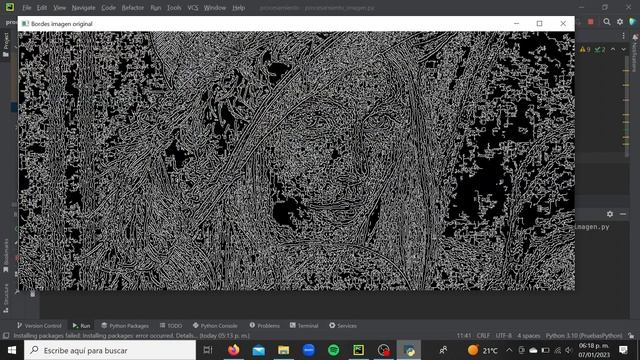Hide the Run tool window with the minus

(623, 214)
